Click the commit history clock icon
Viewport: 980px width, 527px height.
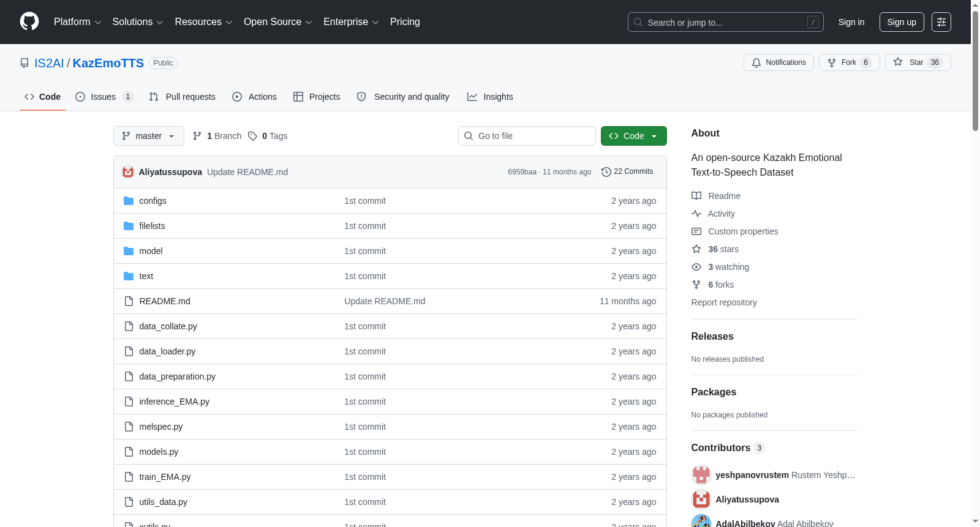[x=606, y=172]
